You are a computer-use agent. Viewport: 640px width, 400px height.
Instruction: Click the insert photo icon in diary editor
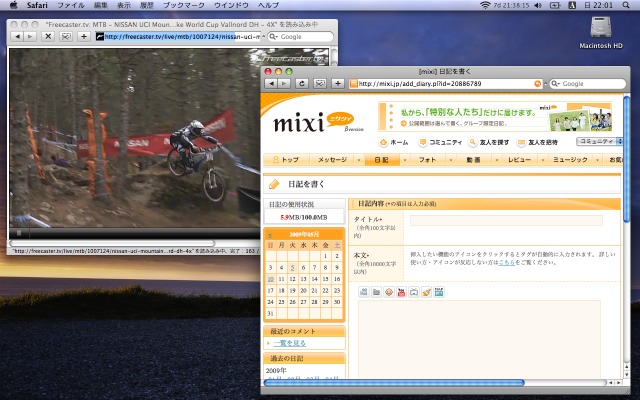(x=364, y=292)
